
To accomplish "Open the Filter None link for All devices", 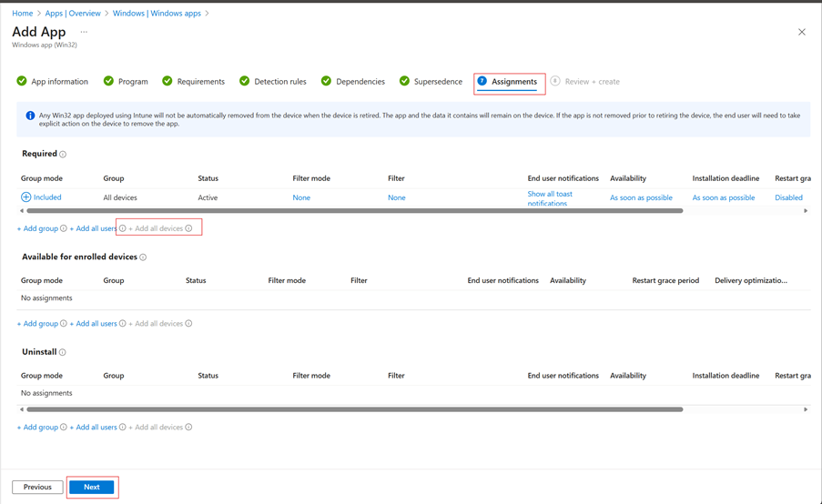I will tap(397, 197).
